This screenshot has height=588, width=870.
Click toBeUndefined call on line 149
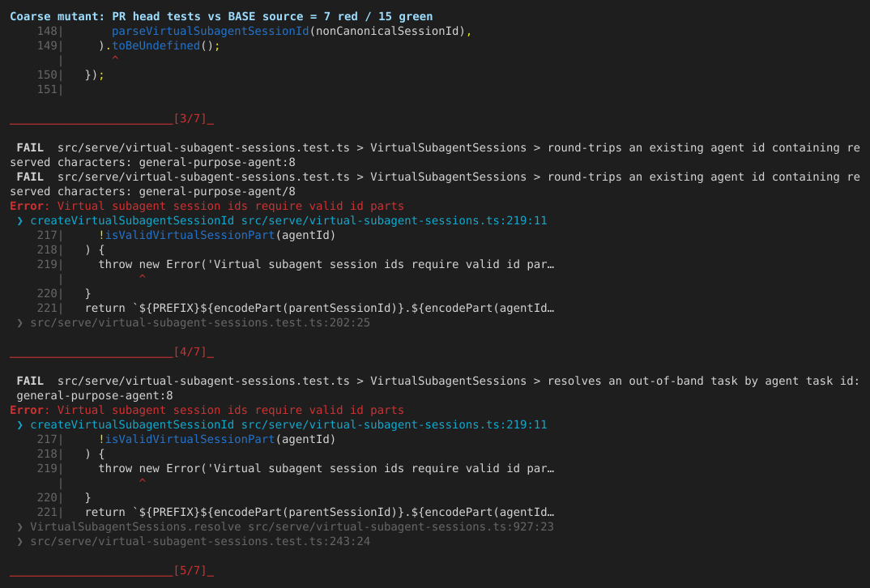point(156,45)
